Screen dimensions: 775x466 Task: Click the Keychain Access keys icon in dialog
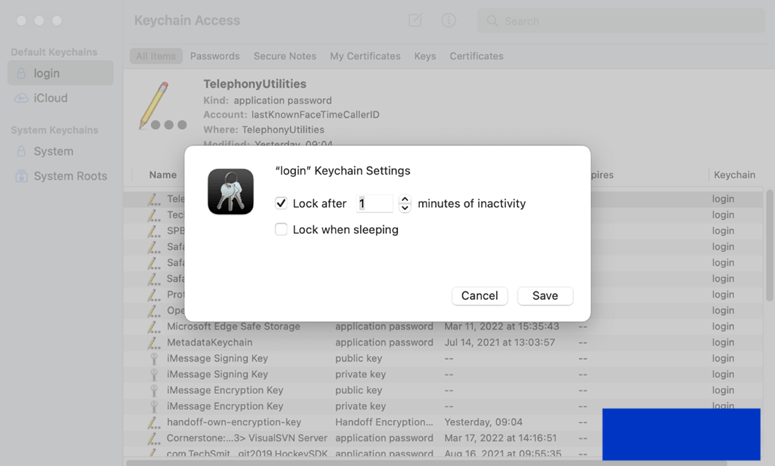pos(230,192)
